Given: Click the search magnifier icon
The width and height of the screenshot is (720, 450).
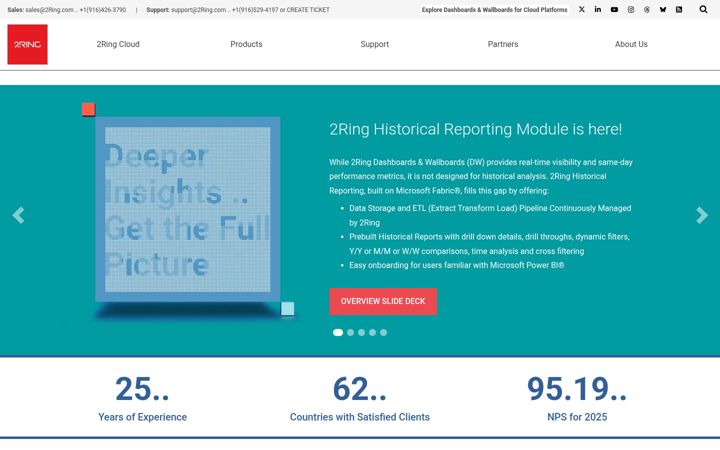Looking at the screenshot, I should (703, 9).
